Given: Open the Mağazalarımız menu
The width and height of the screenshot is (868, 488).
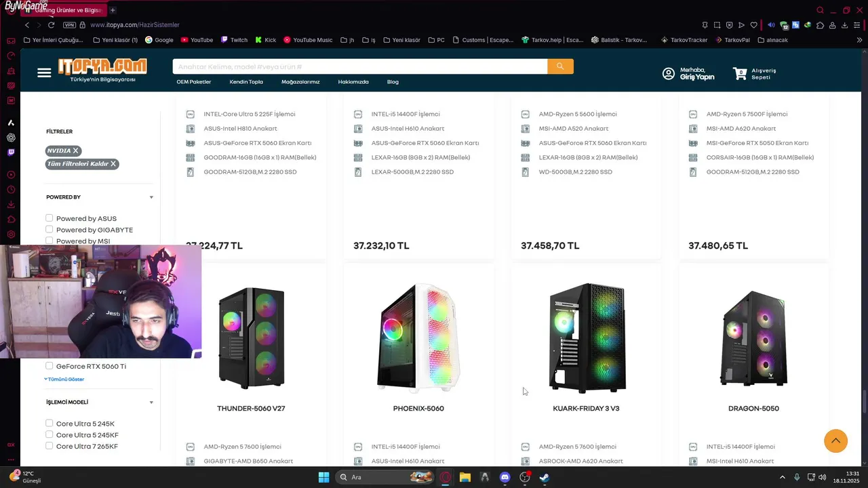Looking at the screenshot, I should point(300,82).
